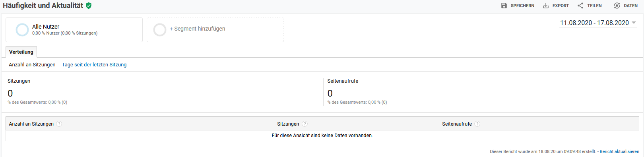Click the Export download icon
This screenshot has height=157, width=644.
tap(546, 6)
